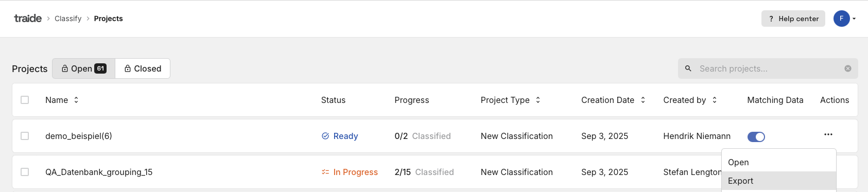Click the In Progress status icon

click(x=325, y=172)
